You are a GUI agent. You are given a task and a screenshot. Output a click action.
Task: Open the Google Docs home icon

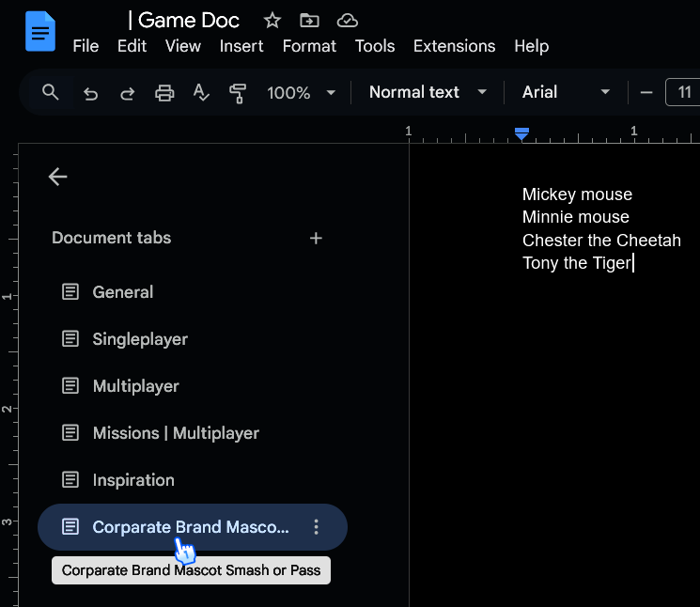point(40,32)
